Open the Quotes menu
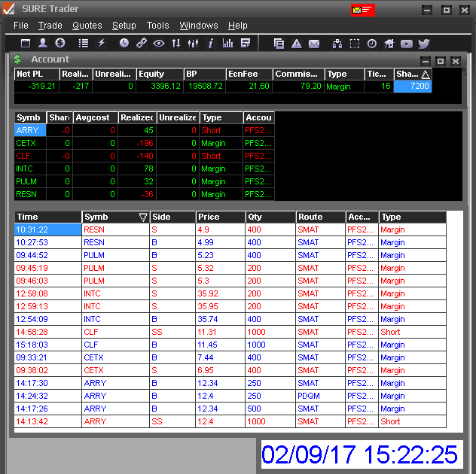The image size is (476, 474). (x=87, y=26)
